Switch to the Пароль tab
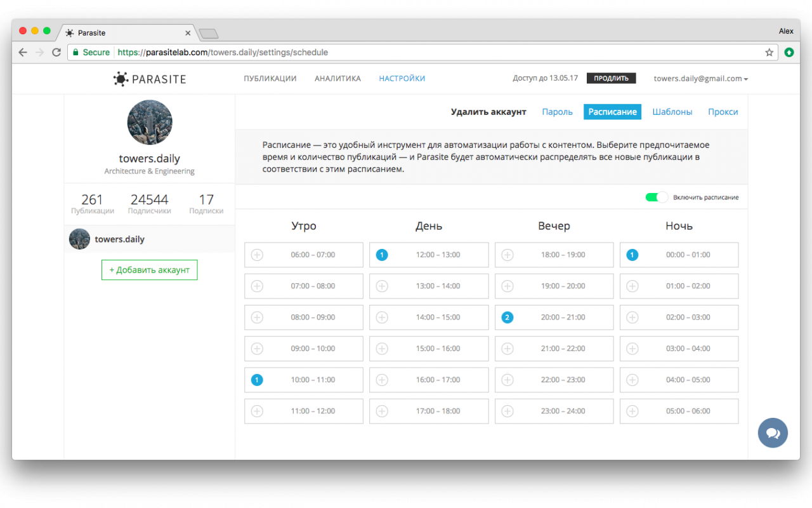812x508 pixels. pos(558,112)
